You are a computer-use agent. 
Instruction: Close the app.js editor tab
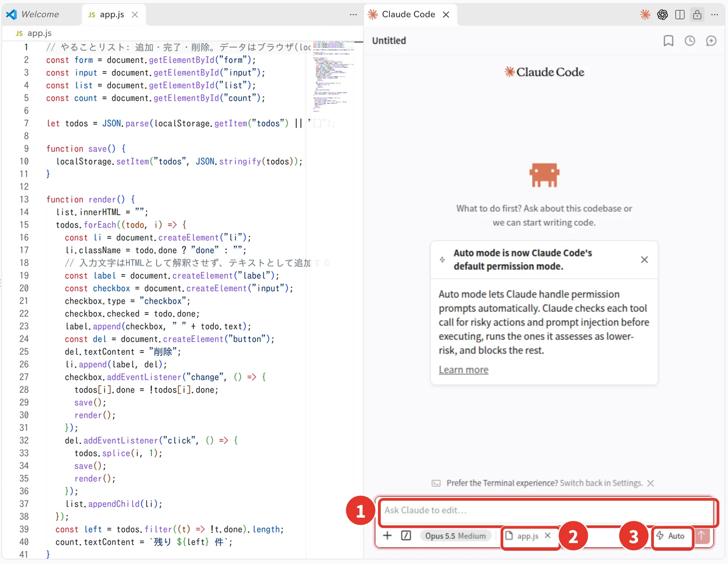135,15
